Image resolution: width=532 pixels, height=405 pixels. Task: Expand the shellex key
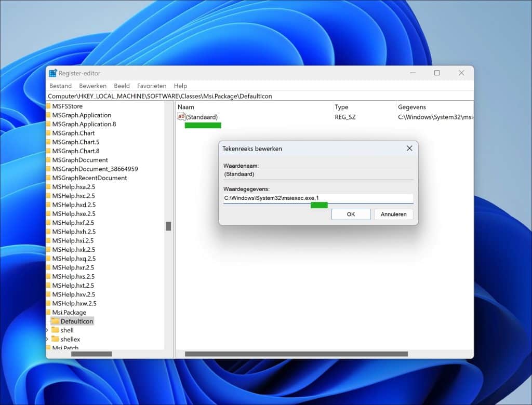pyautogui.click(x=47, y=339)
